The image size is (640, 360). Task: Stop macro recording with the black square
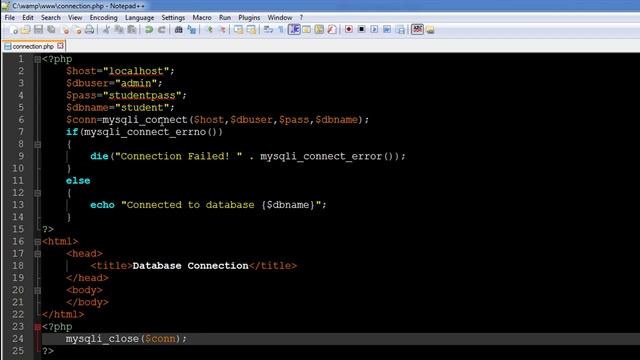click(x=362, y=29)
